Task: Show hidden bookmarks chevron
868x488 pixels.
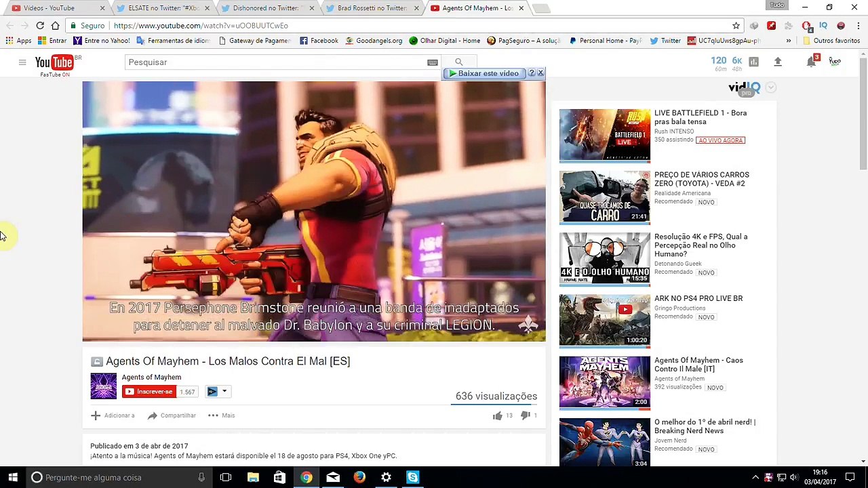Action: [788, 41]
